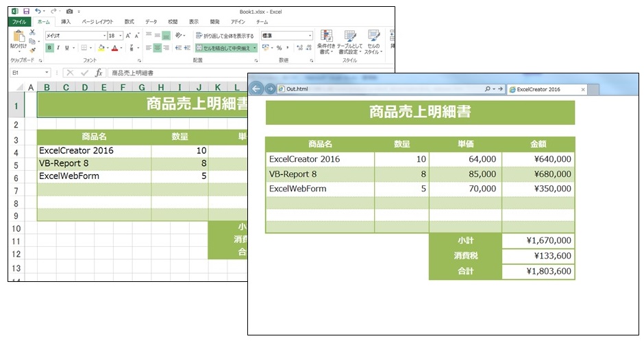Open the 標準 number format dropdown

click(x=310, y=36)
